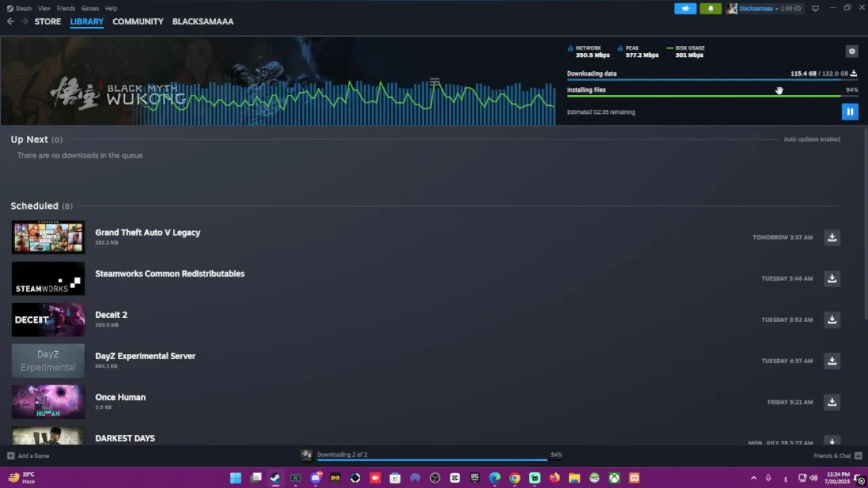Click the DayZ Experimental thumbnail

(x=48, y=361)
